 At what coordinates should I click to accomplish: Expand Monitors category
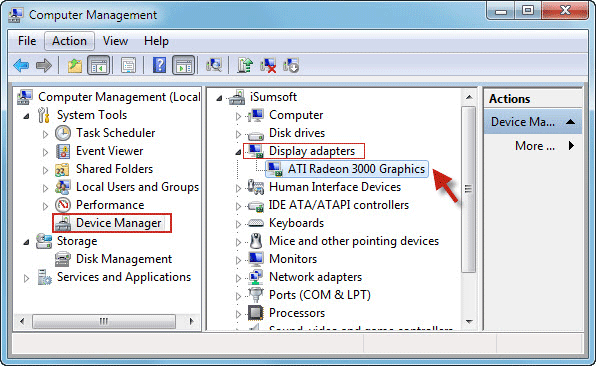point(238,260)
